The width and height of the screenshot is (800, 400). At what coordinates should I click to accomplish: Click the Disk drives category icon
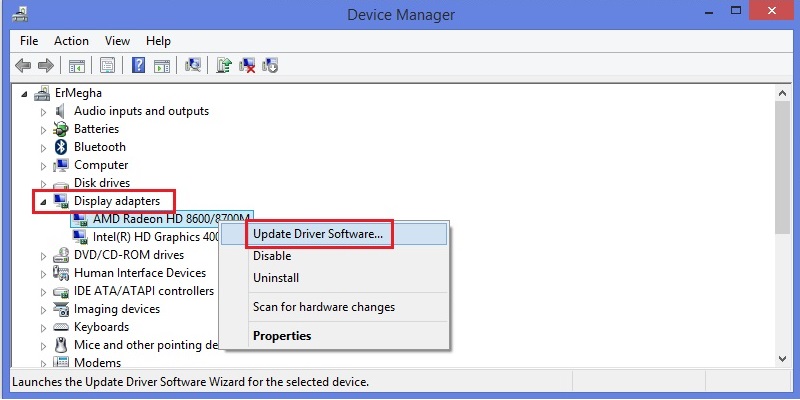(61, 184)
